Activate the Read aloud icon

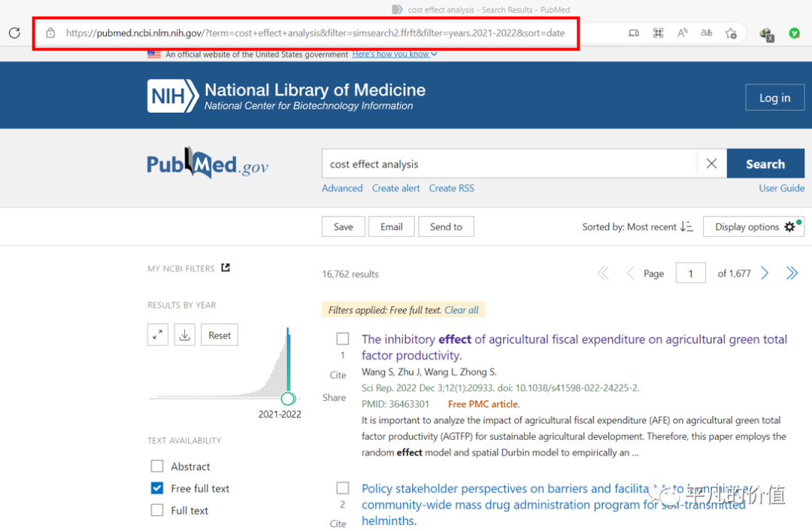point(683,33)
